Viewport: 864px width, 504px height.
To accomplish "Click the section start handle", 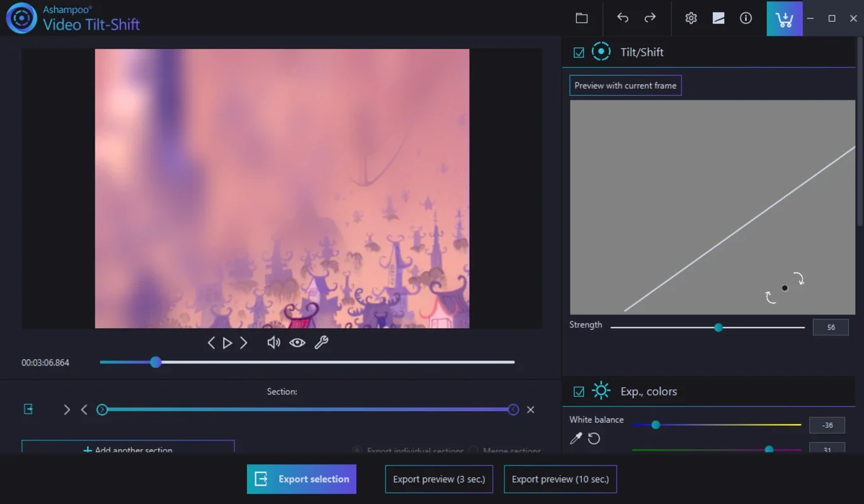I will click(x=102, y=409).
